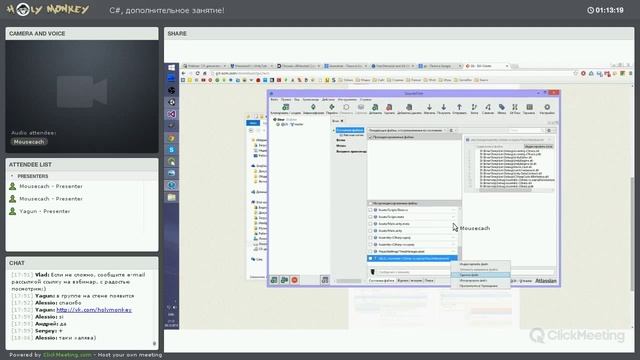640x360 pixels.
Task: Click browser back arrow in shared screen
Action: [x=183, y=73]
